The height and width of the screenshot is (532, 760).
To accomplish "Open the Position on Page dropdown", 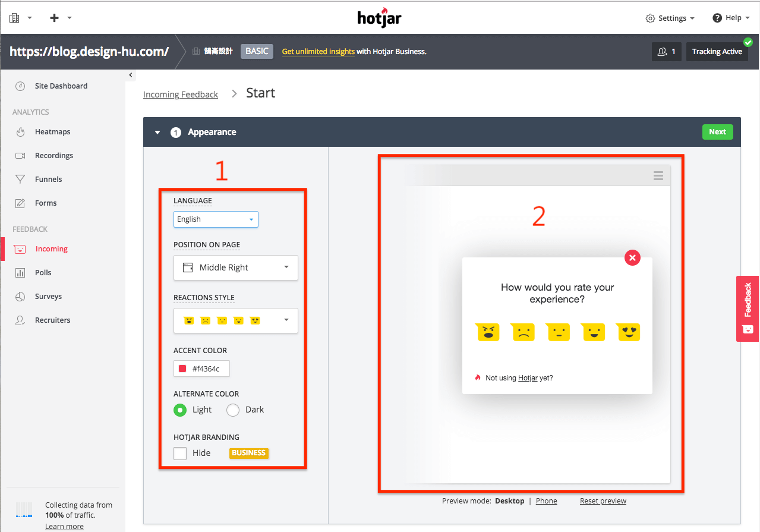I will coord(235,267).
